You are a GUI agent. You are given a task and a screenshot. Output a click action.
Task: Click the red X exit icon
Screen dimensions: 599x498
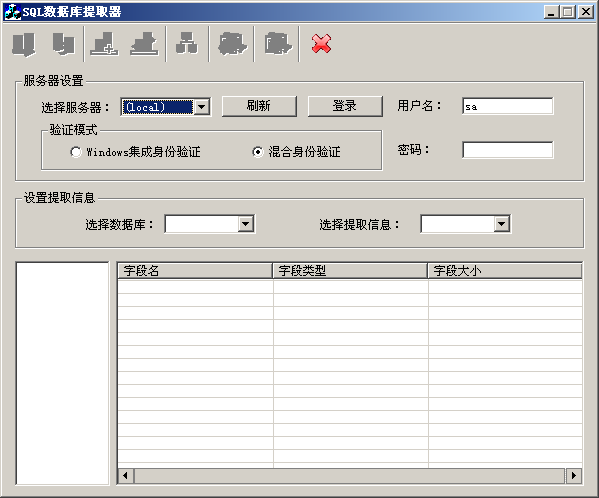coord(321,44)
